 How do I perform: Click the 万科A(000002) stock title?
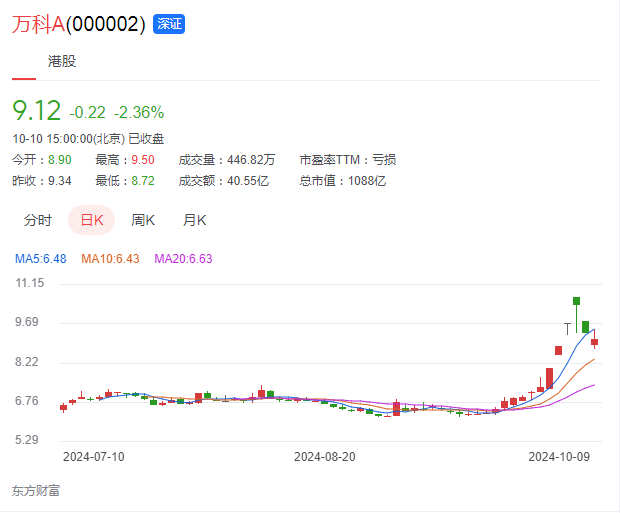pos(79,24)
